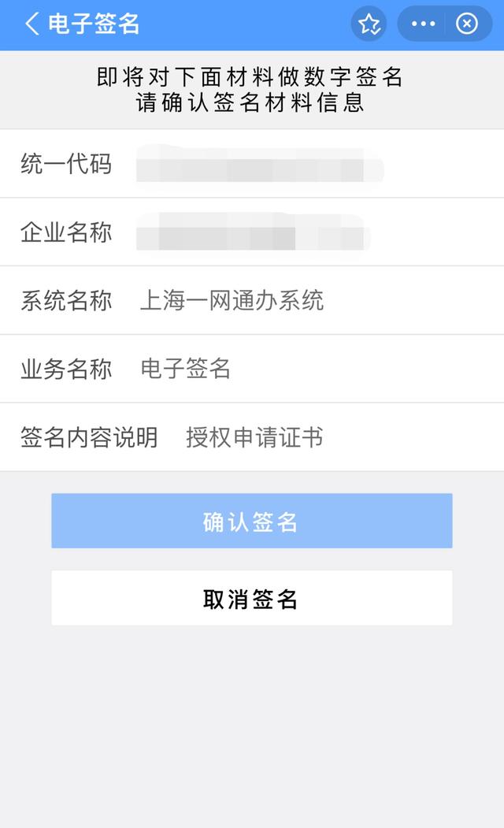Click the 请确认签名材料信息 notice line
Viewport: 504px width, 828px height.
[250, 103]
